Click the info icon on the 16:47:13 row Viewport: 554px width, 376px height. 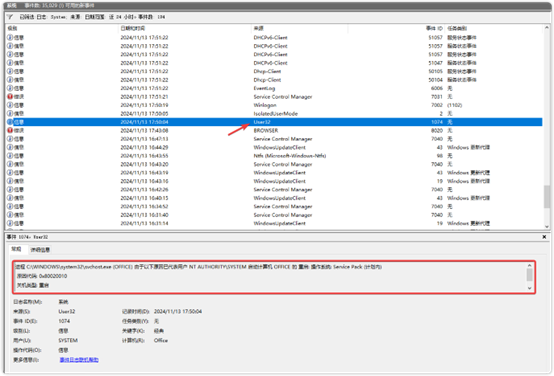[x=10, y=139]
